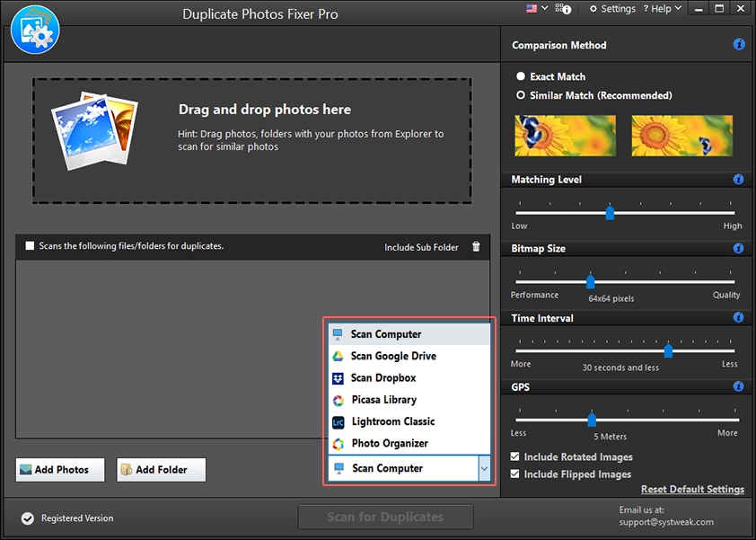Click the 5 Meters value label
The height and width of the screenshot is (540, 756).
tap(610, 437)
